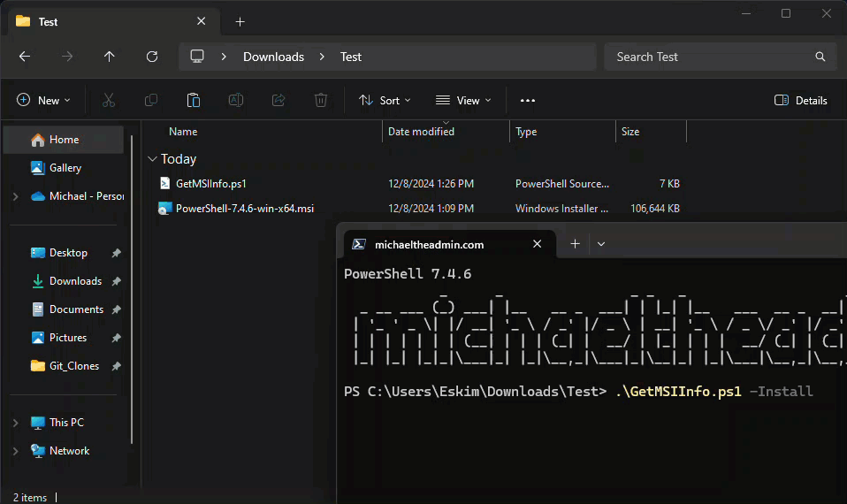Open a new File Explorer tab
The width and height of the screenshot is (847, 504).
pos(240,21)
